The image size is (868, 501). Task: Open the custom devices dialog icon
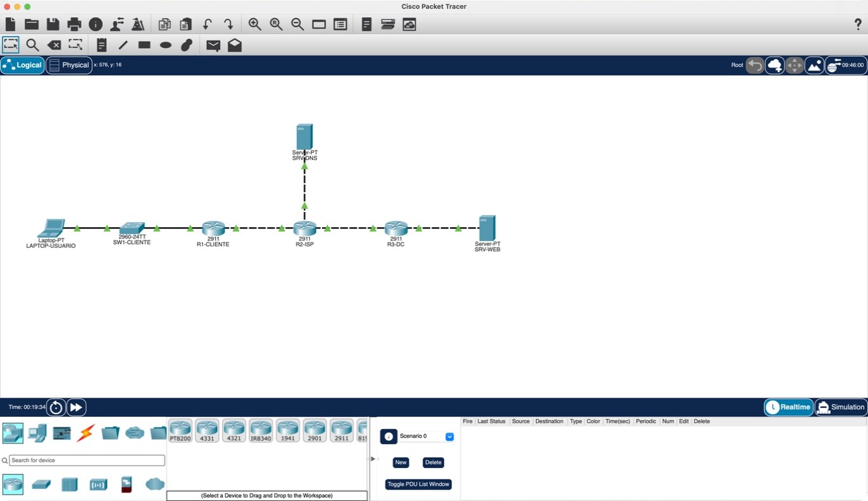click(x=340, y=25)
